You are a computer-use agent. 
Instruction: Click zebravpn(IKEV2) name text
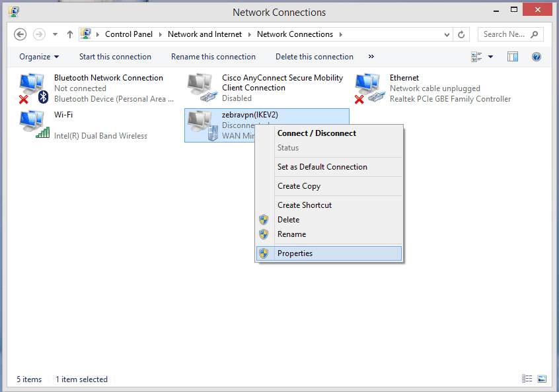point(250,115)
